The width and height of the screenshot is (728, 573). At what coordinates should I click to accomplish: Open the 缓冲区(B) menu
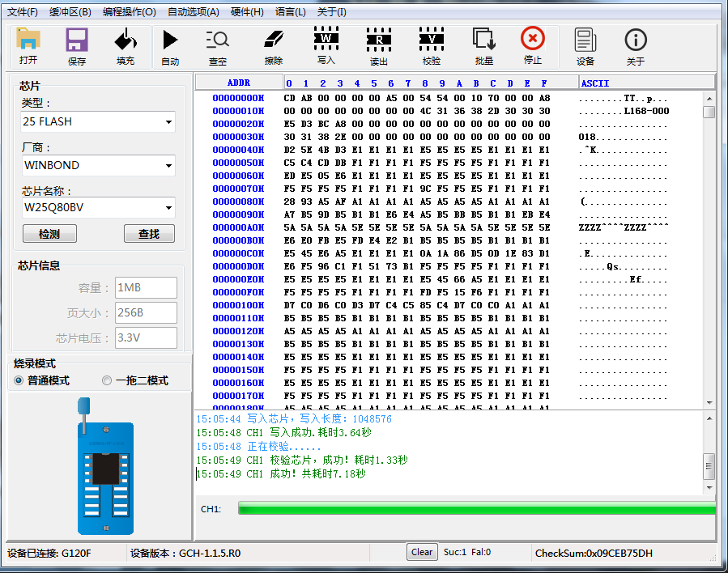70,12
